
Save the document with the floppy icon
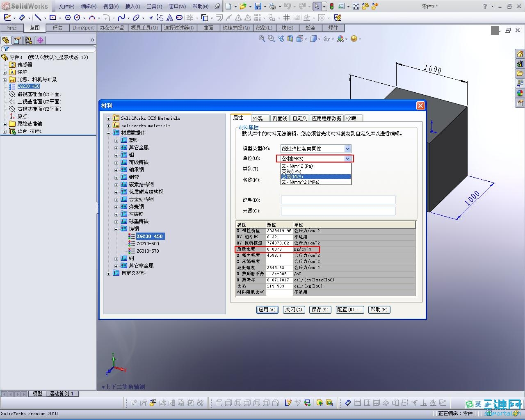(x=258, y=6)
